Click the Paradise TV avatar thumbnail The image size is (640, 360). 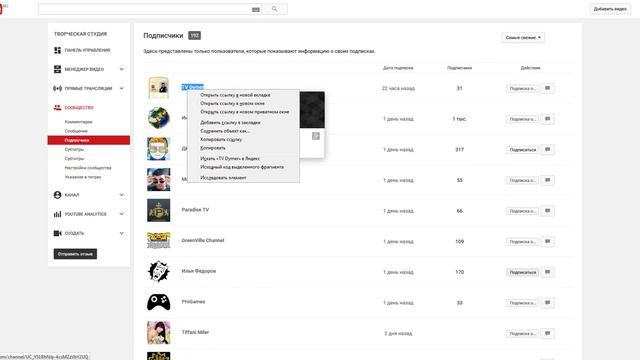(158, 210)
